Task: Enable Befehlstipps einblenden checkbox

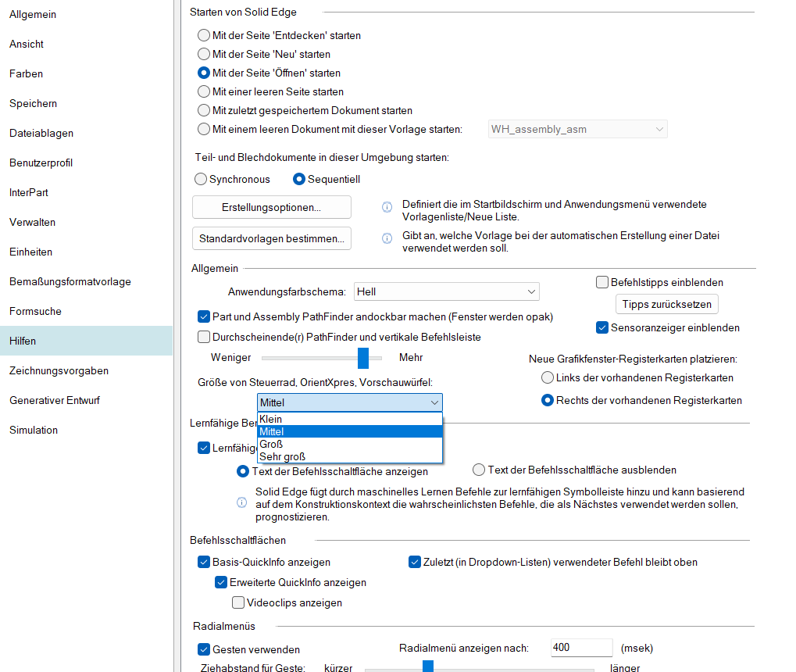Action: coord(602,282)
